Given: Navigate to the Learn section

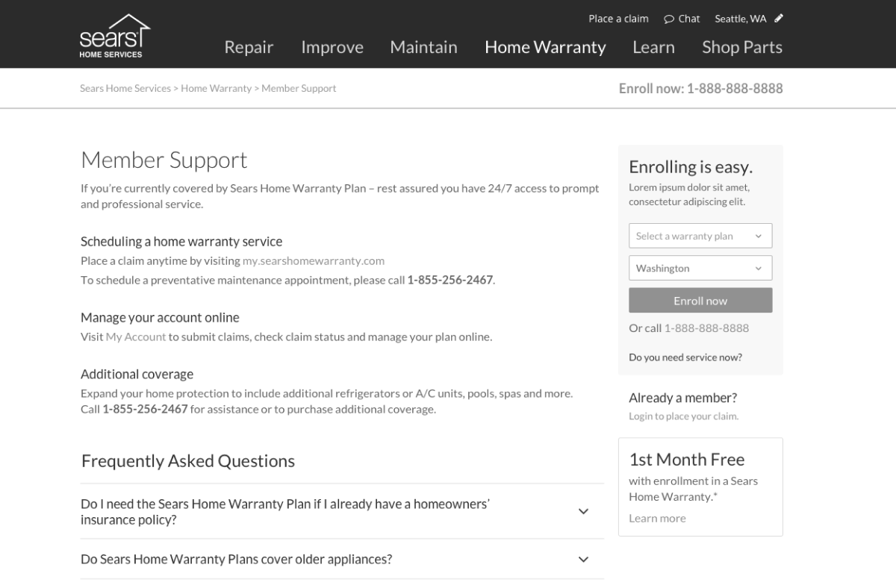Looking at the screenshot, I should point(653,47).
